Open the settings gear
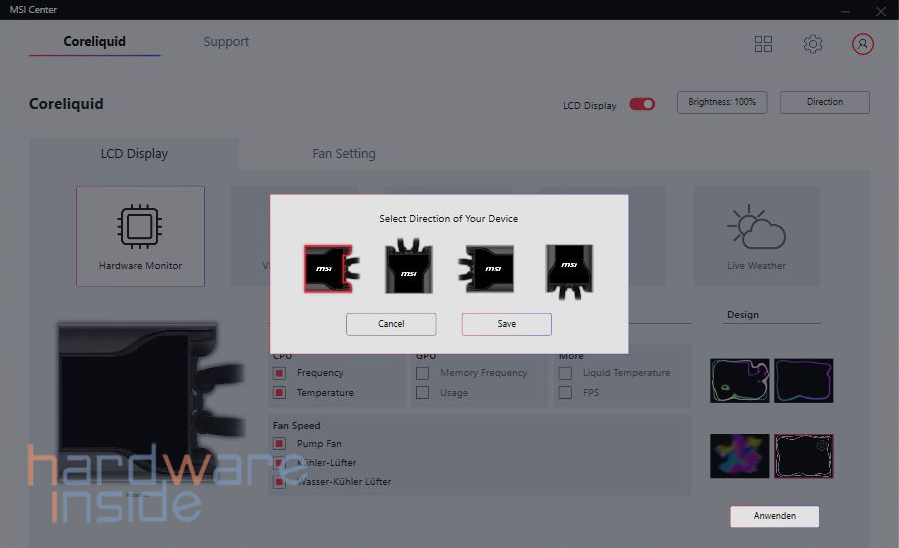Screen dimensions: 899x548 (x=812, y=44)
